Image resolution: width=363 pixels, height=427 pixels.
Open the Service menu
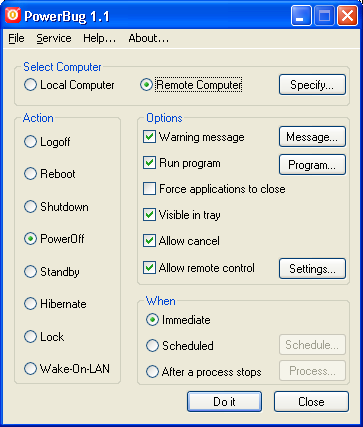(x=54, y=38)
